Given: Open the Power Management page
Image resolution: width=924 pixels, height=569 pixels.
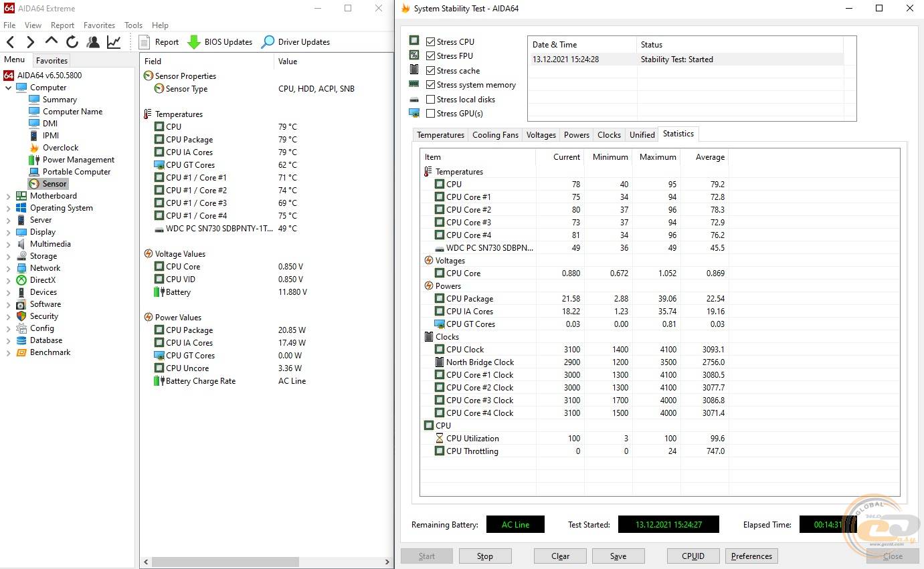Looking at the screenshot, I should [x=78, y=160].
